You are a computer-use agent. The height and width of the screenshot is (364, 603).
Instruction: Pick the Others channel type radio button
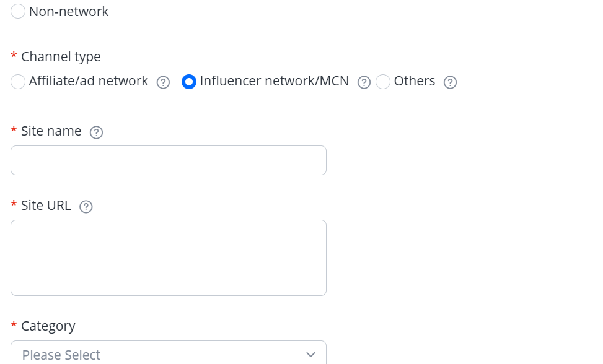pos(383,82)
